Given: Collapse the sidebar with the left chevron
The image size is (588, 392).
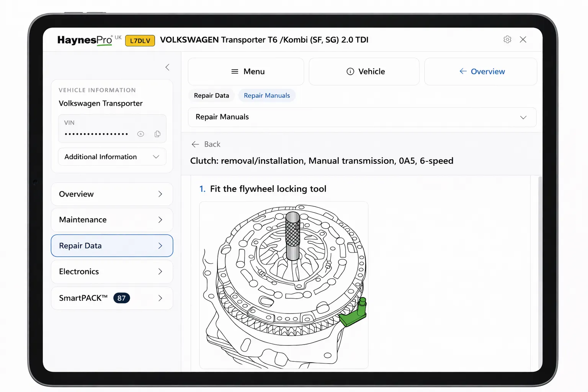Looking at the screenshot, I should tap(167, 67).
